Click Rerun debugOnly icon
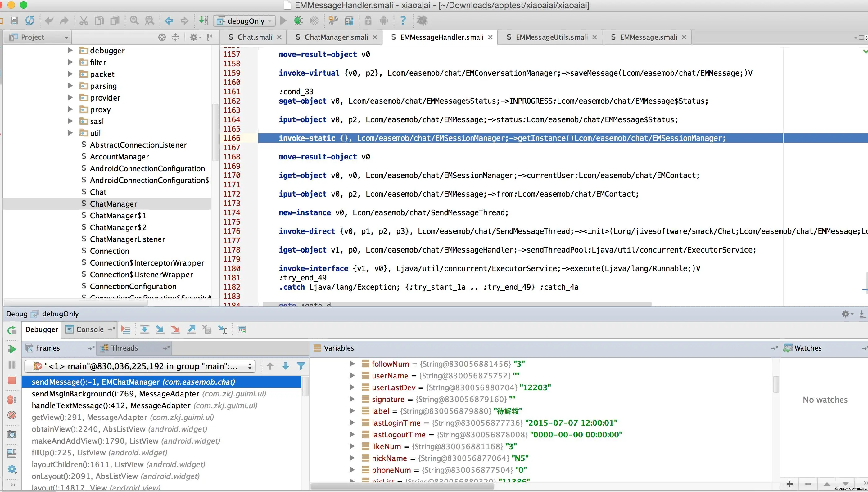The height and width of the screenshot is (492, 868). [12, 330]
